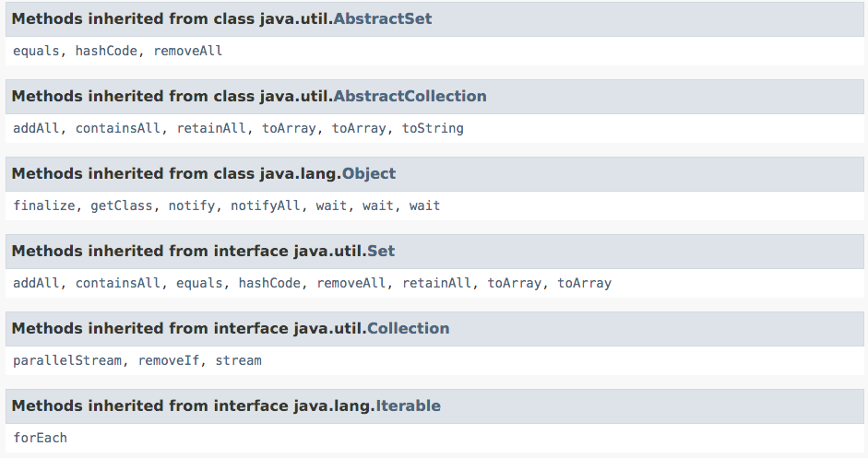This screenshot has width=868, height=458.
Task: Click removeAll under AbstractSet methods
Action: pyautogui.click(x=187, y=51)
